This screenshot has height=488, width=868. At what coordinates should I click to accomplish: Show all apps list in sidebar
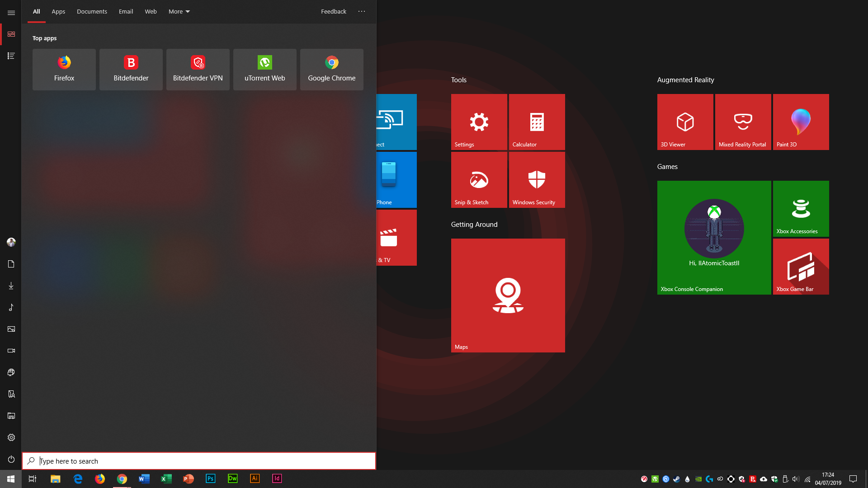[x=11, y=56]
